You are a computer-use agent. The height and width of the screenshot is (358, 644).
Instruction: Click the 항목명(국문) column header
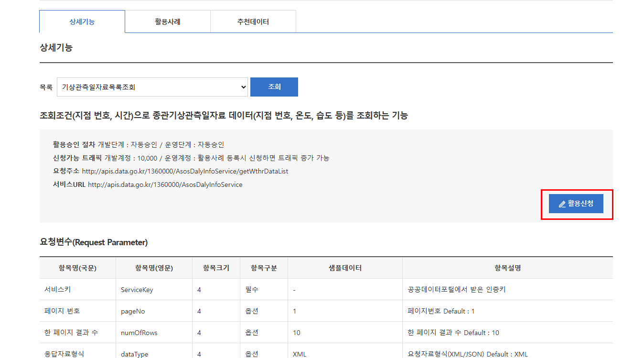pos(77,268)
